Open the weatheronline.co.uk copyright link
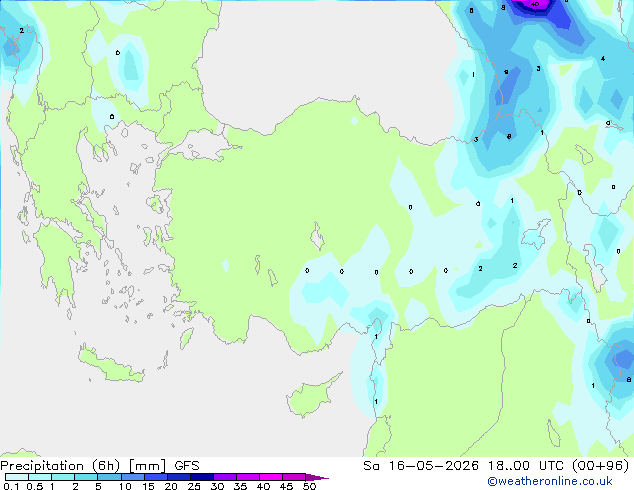634x490 pixels. click(x=549, y=481)
